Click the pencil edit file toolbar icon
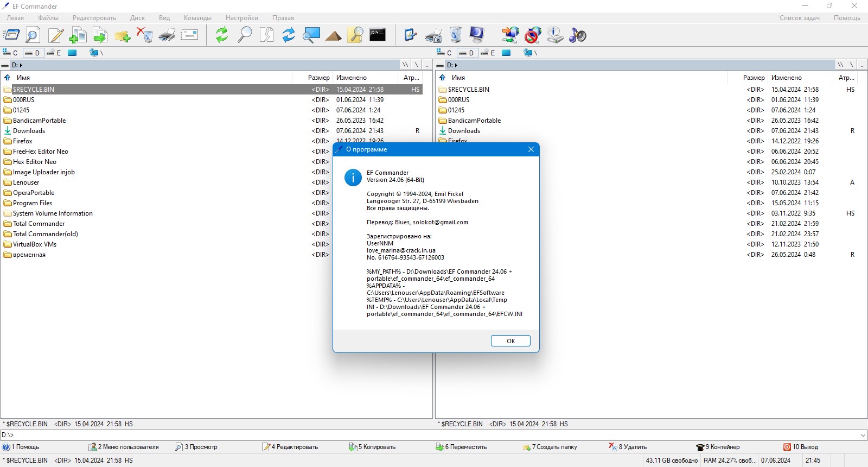The height and width of the screenshot is (467, 868). tap(56, 35)
